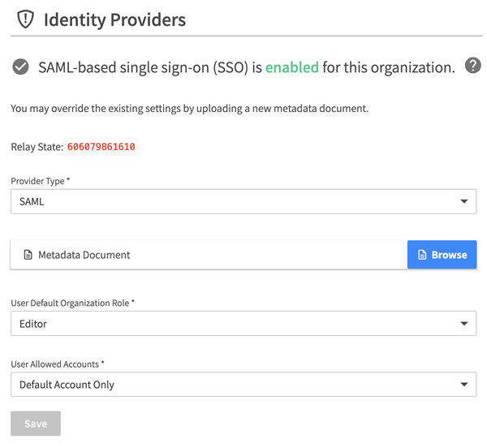Click the green "enabled" status word
Image resolution: width=487 pixels, height=448 pixels.
click(292, 67)
